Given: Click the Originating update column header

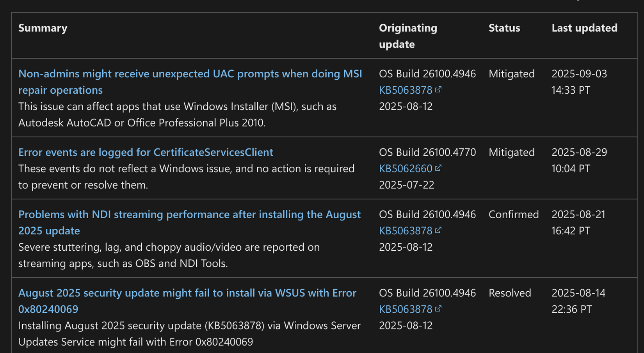Looking at the screenshot, I should pyautogui.click(x=408, y=36).
